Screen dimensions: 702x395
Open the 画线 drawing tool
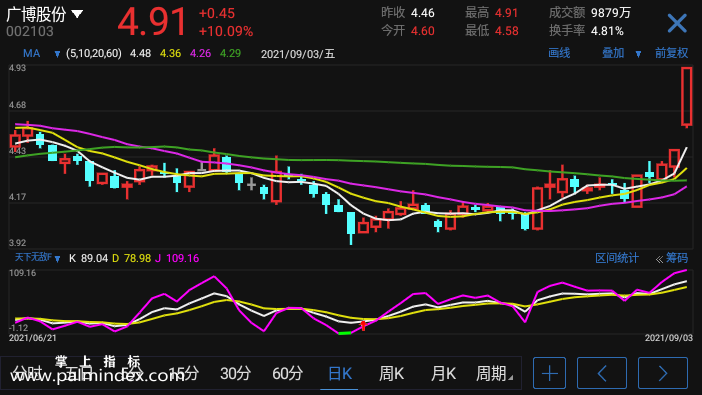pyautogui.click(x=559, y=53)
